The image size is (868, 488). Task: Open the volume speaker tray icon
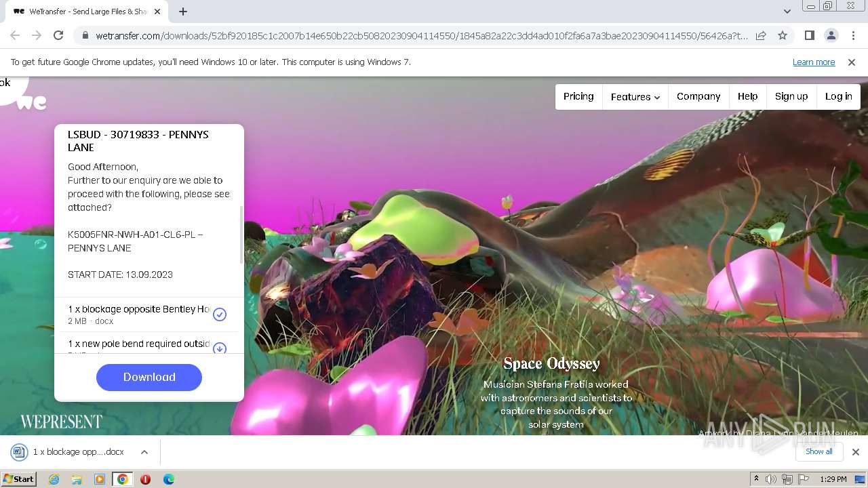771,479
